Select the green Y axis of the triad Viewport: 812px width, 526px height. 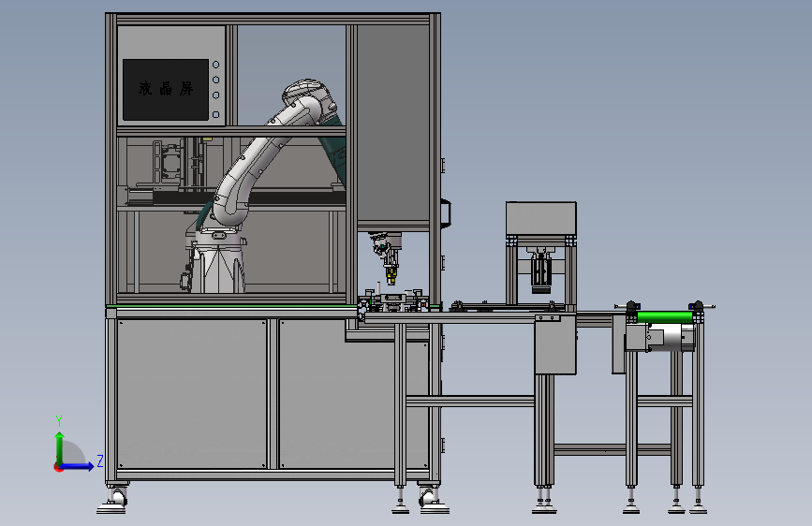click(x=60, y=447)
